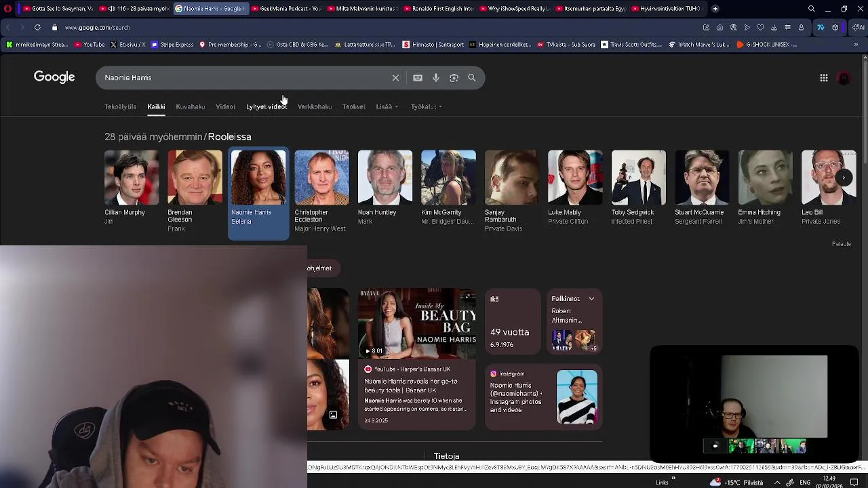Switch to the Tekoälytila tab
The height and width of the screenshot is (488, 868).
[120, 107]
